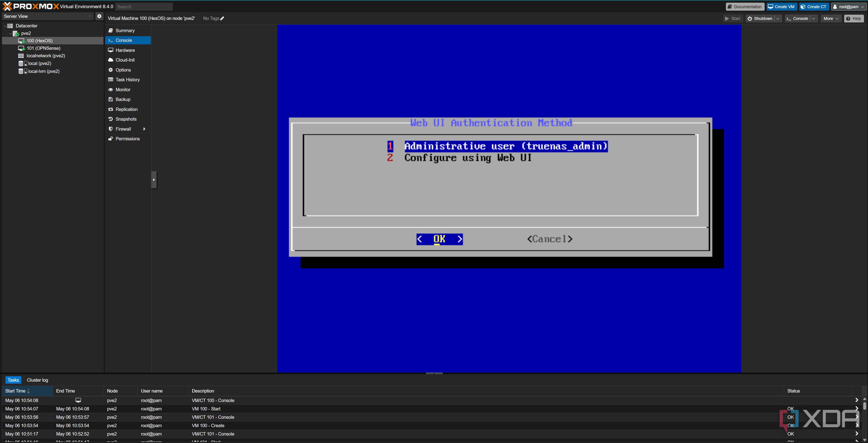The width and height of the screenshot is (868, 443).
Task: Click 'May 06 10:53:56' start time cell
Action: [22, 417]
